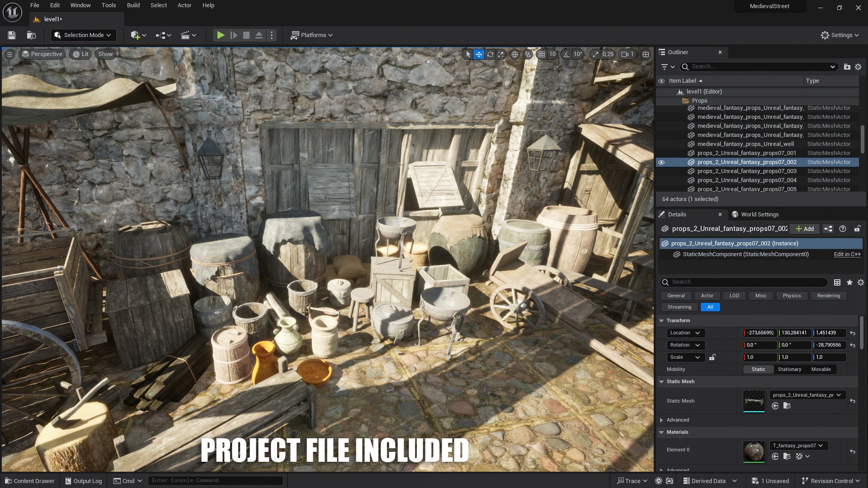Screen dimensions: 868x488
Task: Click the Static Mesh asset thumbnail
Action: tap(754, 401)
